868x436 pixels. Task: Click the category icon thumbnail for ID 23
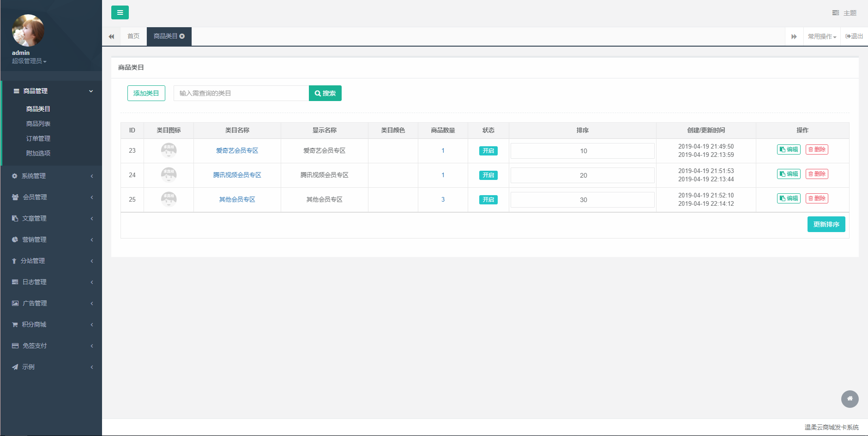[169, 150]
